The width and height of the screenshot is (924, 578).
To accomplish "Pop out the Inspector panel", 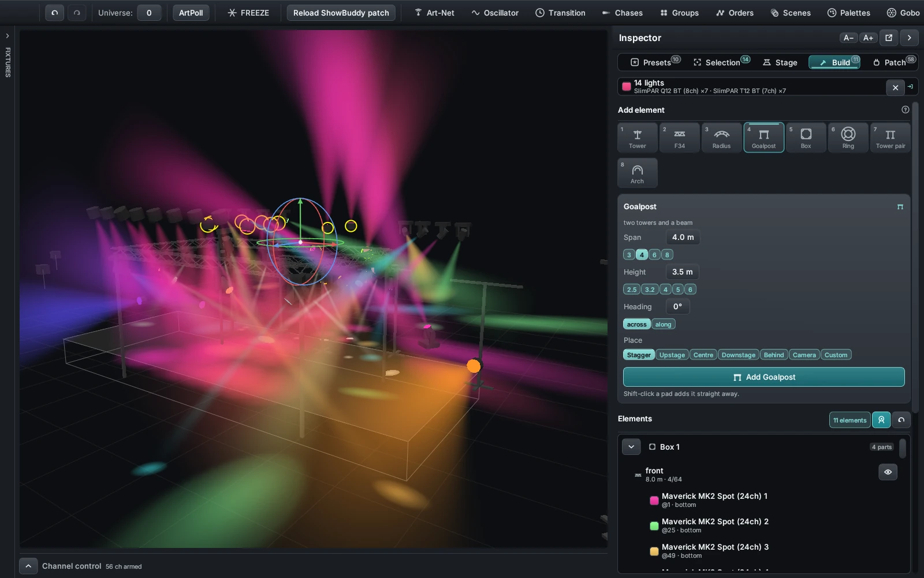I will (889, 38).
